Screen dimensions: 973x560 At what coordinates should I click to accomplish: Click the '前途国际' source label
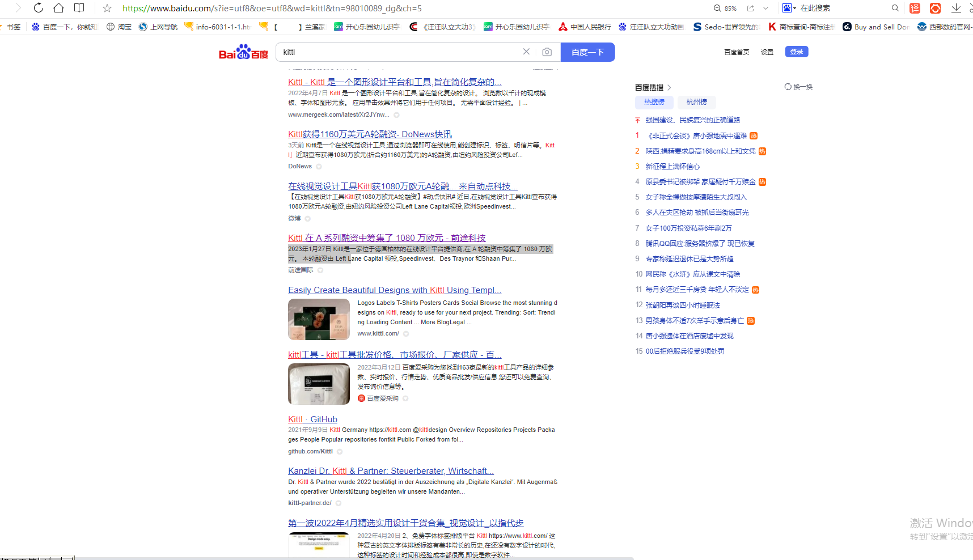301,270
